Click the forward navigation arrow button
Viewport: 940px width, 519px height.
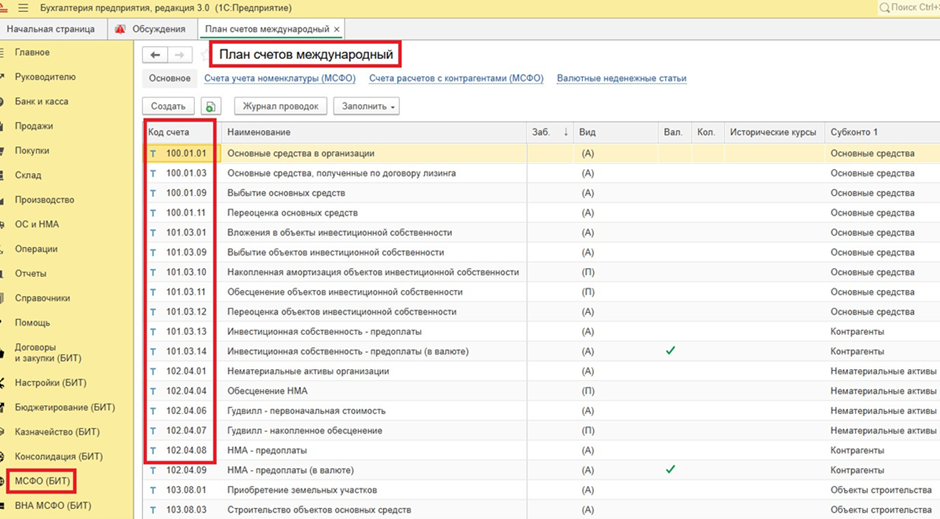[x=179, y=55]
